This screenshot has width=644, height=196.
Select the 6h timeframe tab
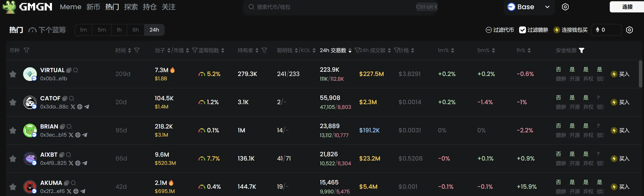pyautogui.click(x=136, y=30)
